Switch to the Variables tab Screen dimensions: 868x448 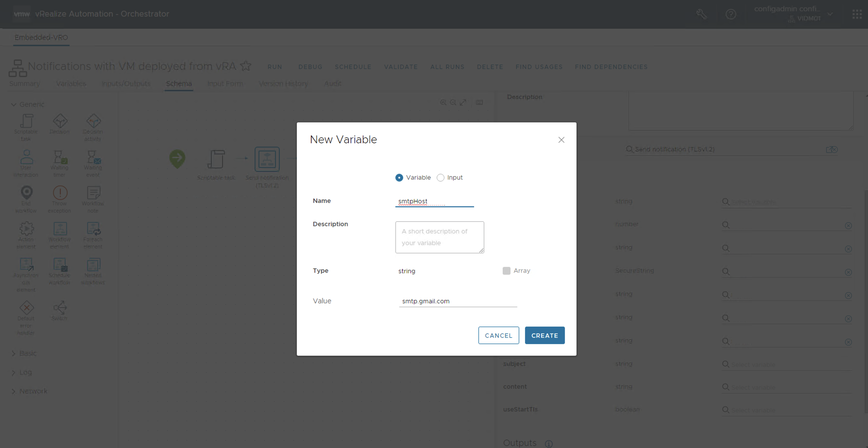71,83
